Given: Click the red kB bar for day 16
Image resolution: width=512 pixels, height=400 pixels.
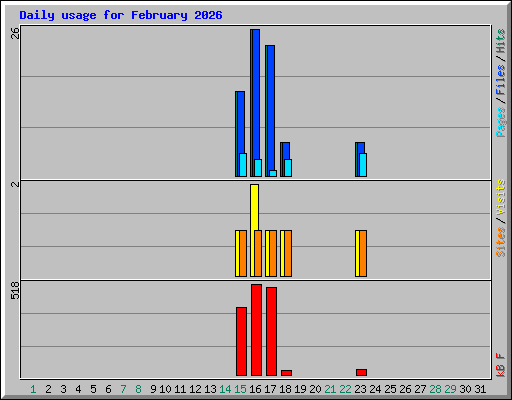Looking at the screenshot, I should 256,330.
